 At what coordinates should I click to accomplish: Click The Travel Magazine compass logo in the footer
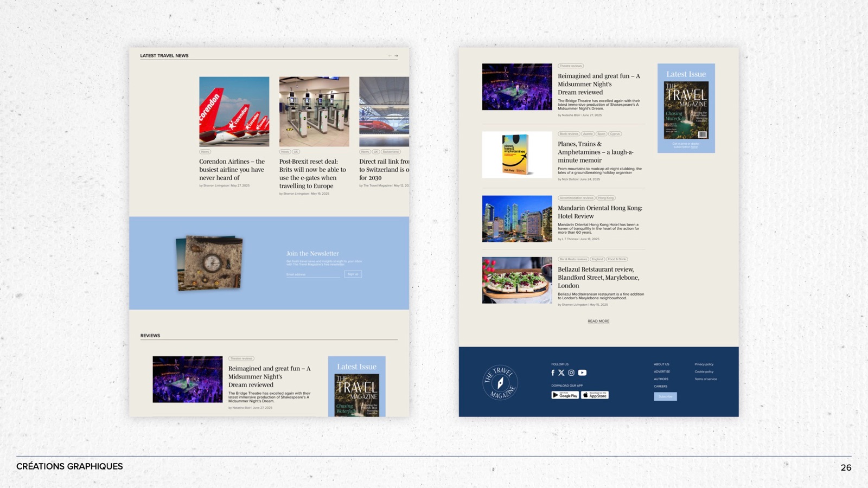(x=500, y=382)
